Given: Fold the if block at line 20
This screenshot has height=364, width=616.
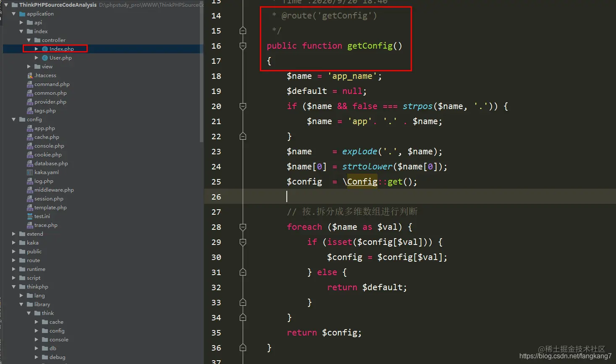Looking at the screenshot, I should (243, 106).
